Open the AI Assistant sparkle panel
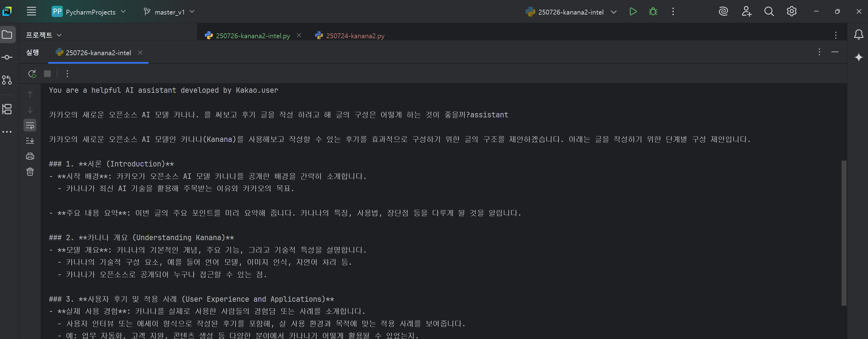The width and height of the screenshot is (868, 339). click(x=859, y=58)
